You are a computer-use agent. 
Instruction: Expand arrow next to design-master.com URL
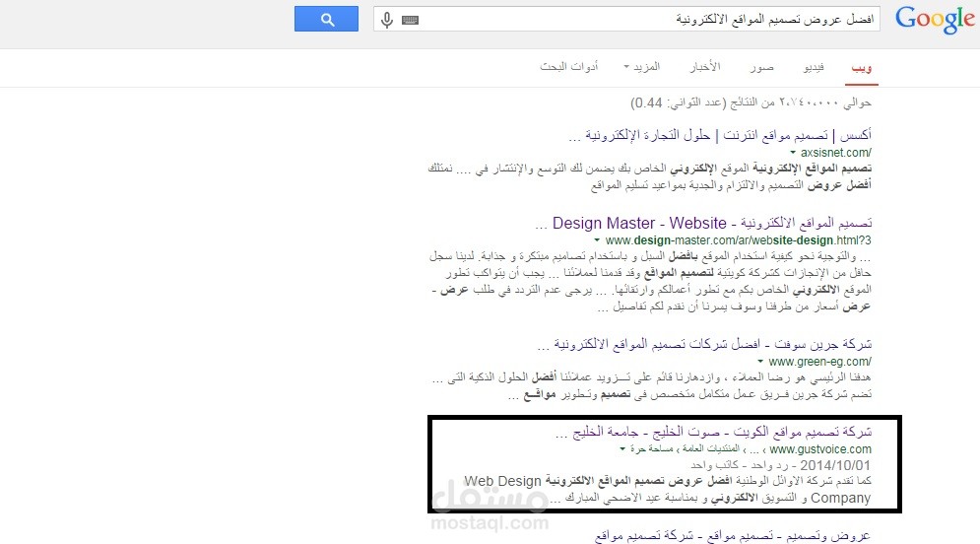pyautogui.click(x=597, y=240)
